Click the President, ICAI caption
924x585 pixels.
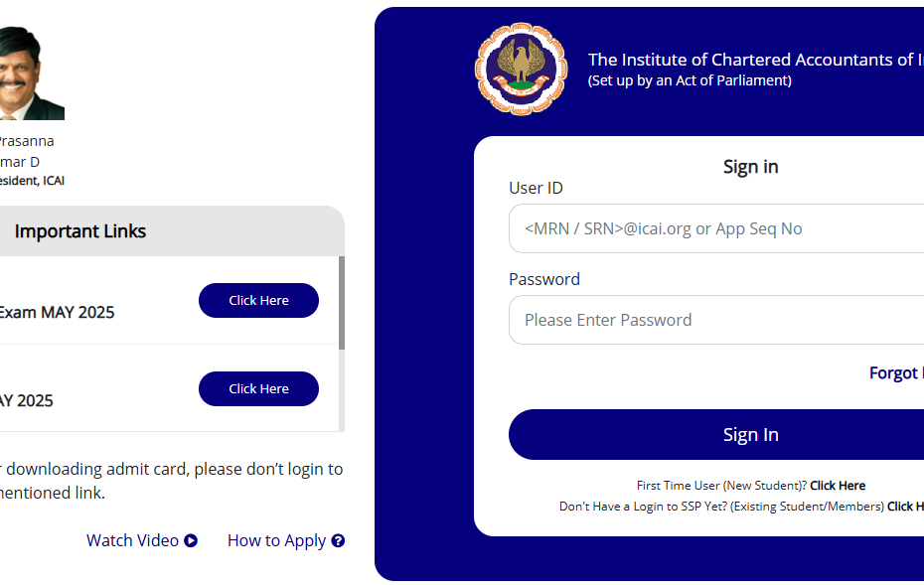[32, 181]
